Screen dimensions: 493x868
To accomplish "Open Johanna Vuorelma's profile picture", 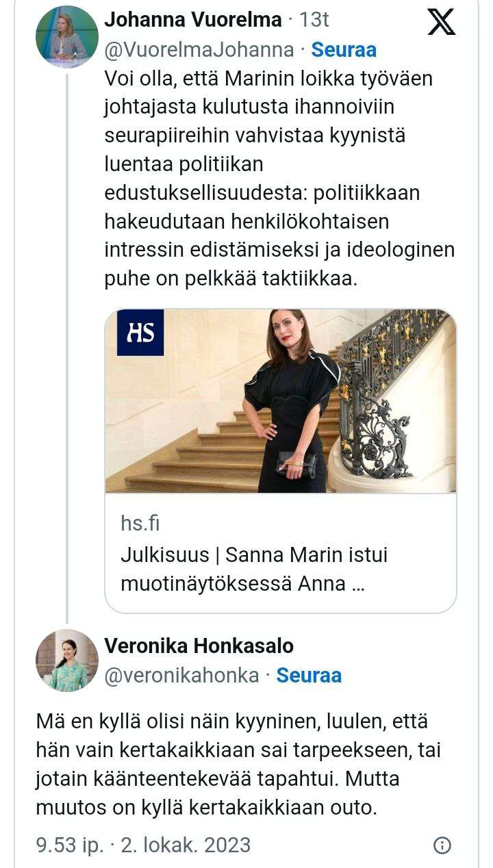I will click(x=67, y=36).
